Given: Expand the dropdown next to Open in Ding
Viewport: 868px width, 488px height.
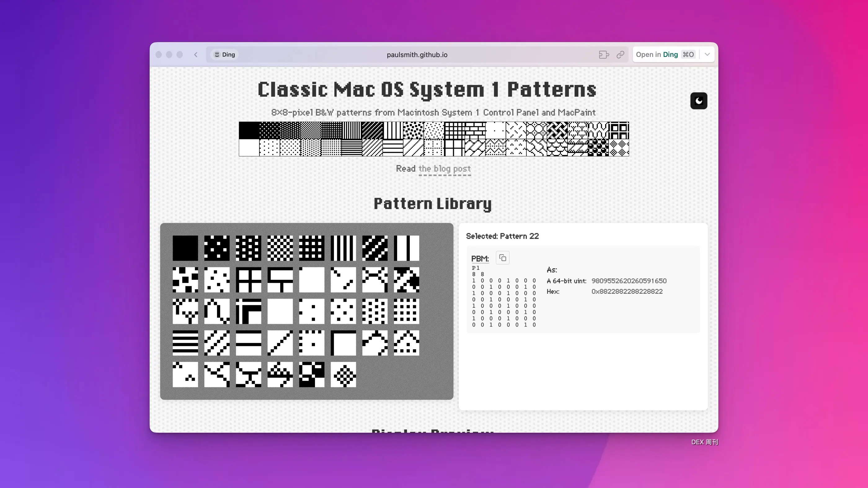Looking at the screenshot, I should (707, 55).
